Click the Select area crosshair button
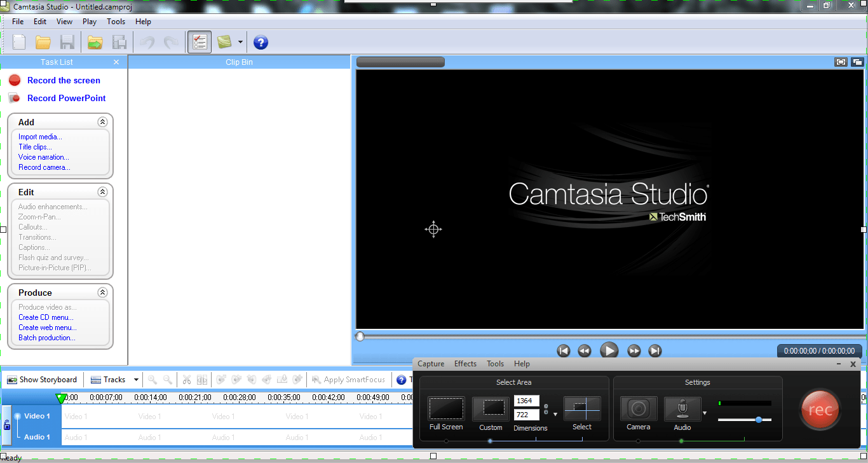The height and width of the screenshot is (463, 868). (x=582, y=408)
